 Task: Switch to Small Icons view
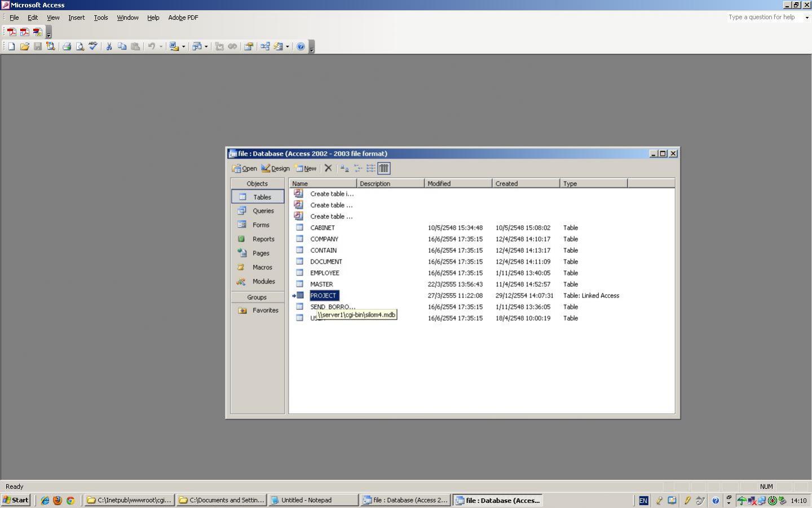[x=358, y=168]
